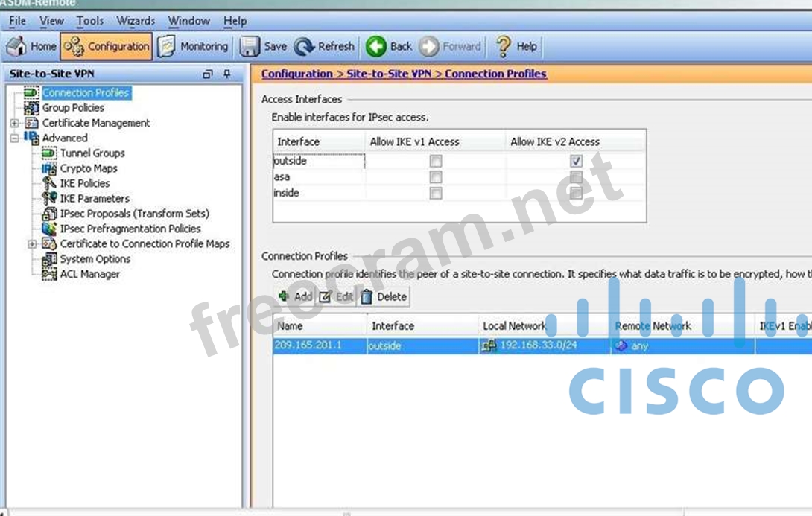Viewport: 812px width, 516px height.
Task: Expand Certificate to Connection Profile Maps
Action: pos(32,244)
